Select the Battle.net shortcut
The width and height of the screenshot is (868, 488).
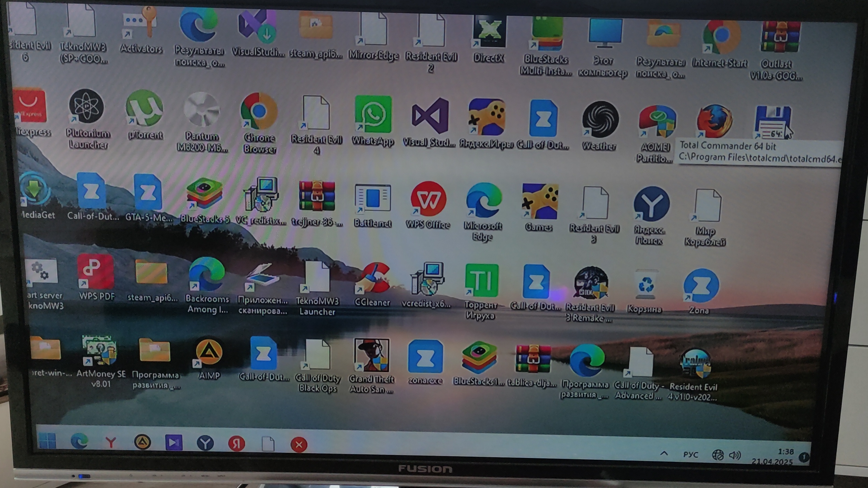point(373,199)
